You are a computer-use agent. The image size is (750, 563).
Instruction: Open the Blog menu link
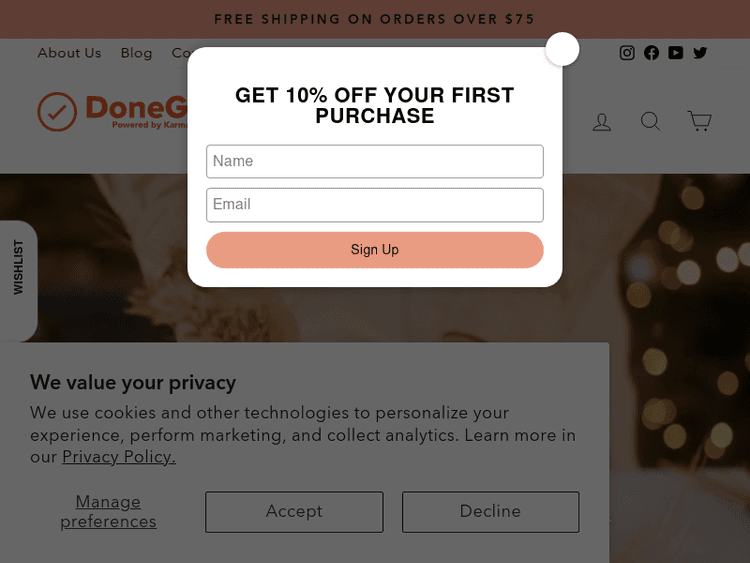tap(136, 53)
